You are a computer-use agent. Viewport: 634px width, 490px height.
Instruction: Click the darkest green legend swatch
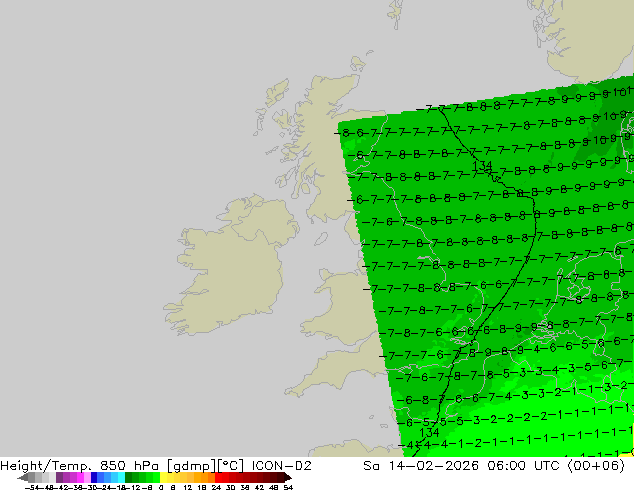pos(129,477)
